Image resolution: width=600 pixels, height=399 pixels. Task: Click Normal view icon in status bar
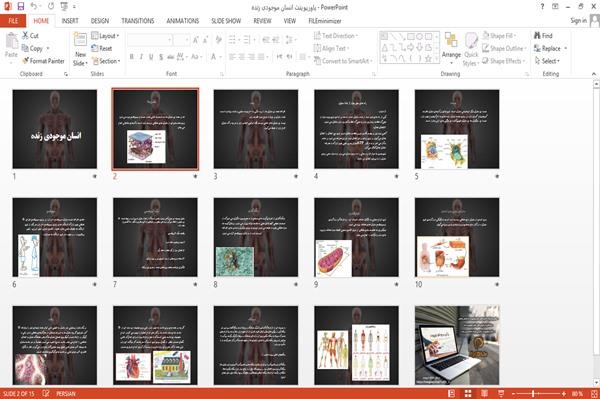click(452, 394)
